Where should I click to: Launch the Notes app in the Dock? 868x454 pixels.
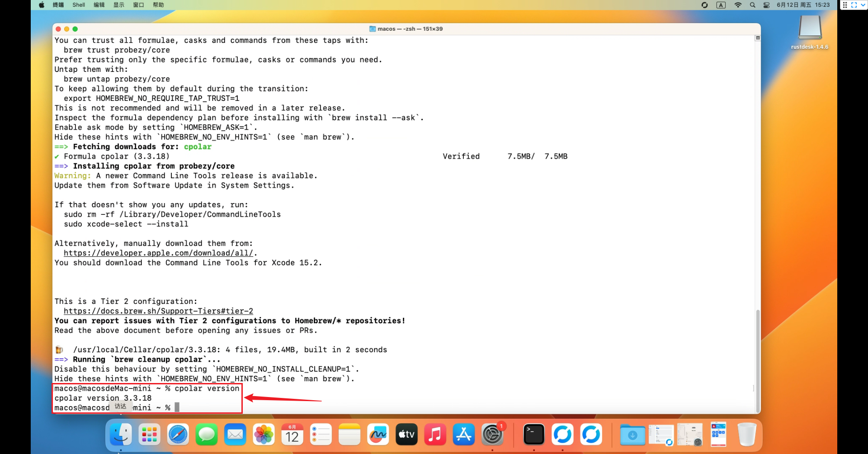pos(349,435)
